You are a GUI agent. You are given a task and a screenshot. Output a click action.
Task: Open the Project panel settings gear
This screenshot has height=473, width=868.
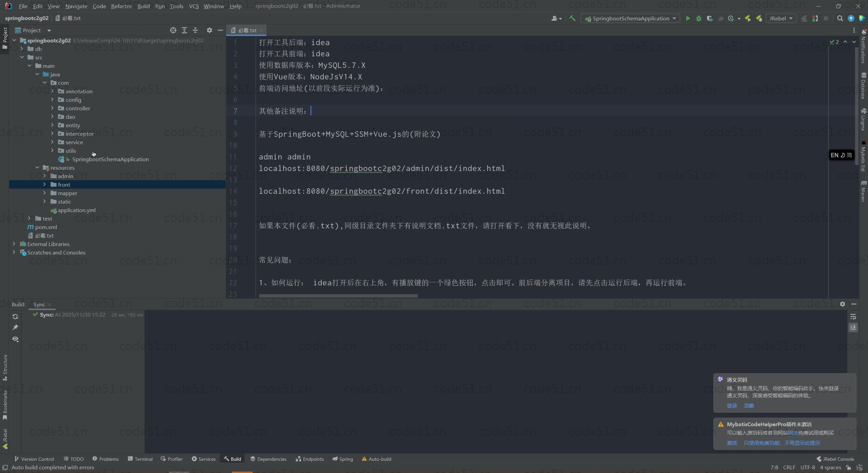point(210,30)
